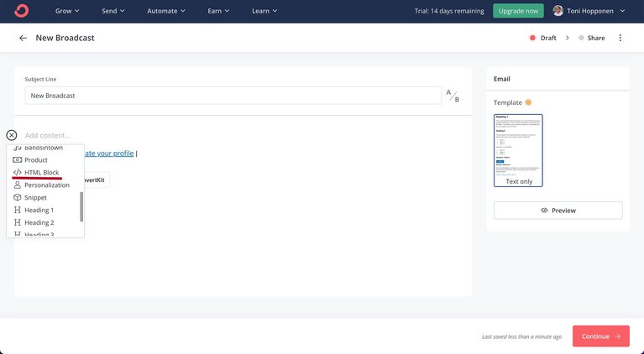Go back with the left arrow icon
The image size is (644, 354).
(x=23, y=38)
